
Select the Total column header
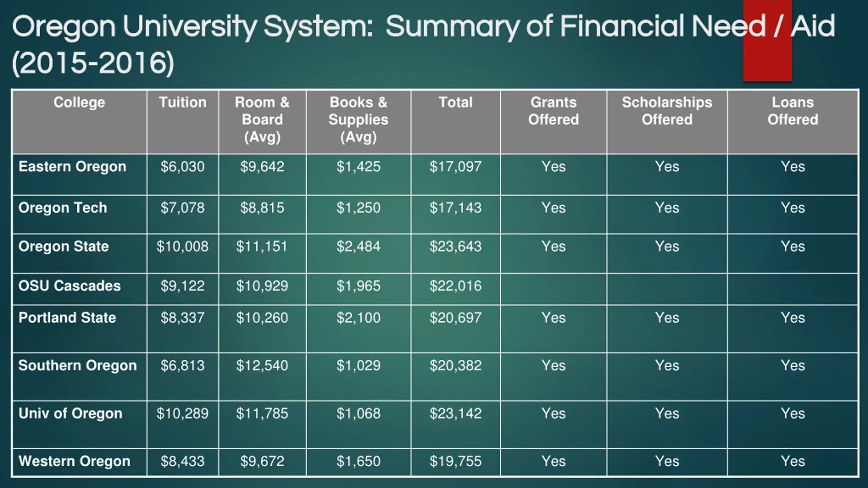[x=455, y=102]
